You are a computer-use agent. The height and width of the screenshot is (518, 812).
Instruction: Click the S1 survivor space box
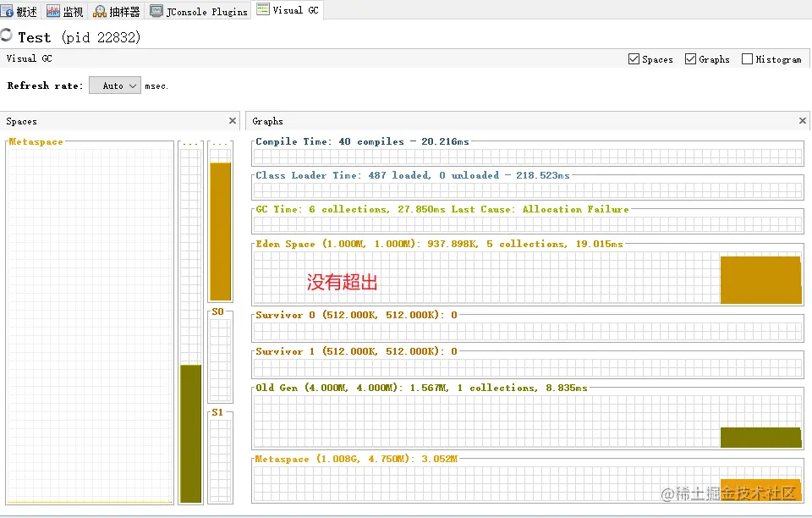coord(221,459)
